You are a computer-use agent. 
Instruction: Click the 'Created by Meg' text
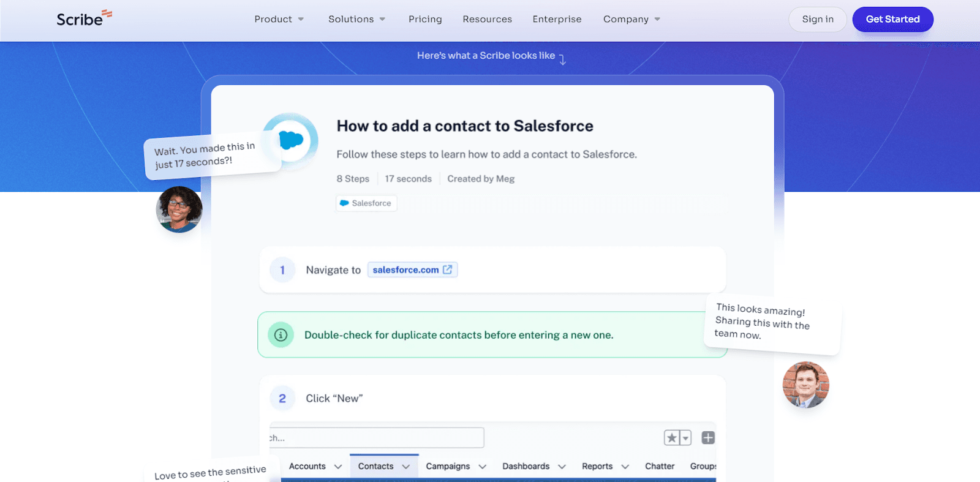(x=481, y=179)
